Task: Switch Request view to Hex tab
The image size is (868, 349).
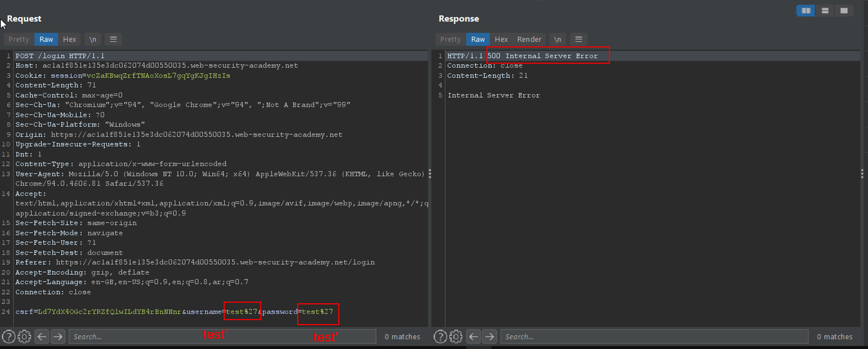Action: click(x=69, y=39)
